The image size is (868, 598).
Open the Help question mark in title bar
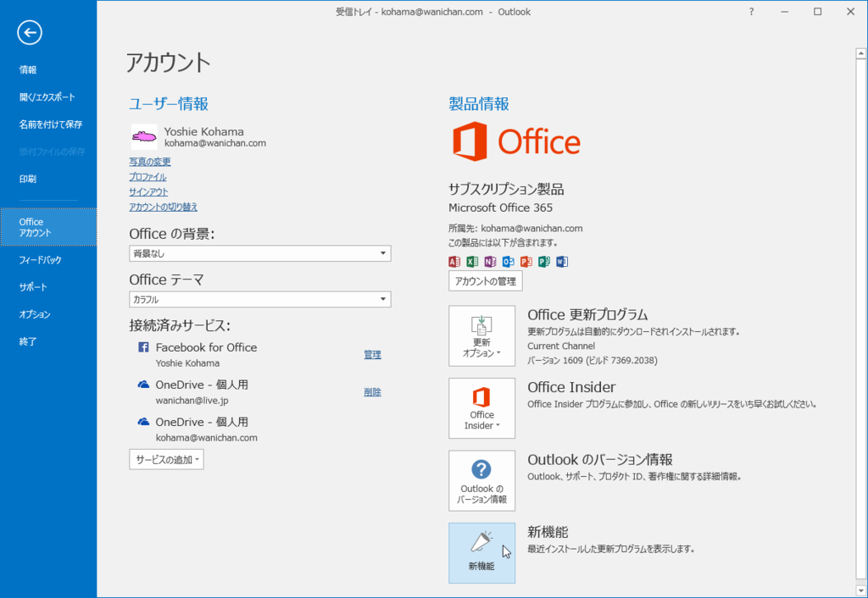[x=751, y=12]
